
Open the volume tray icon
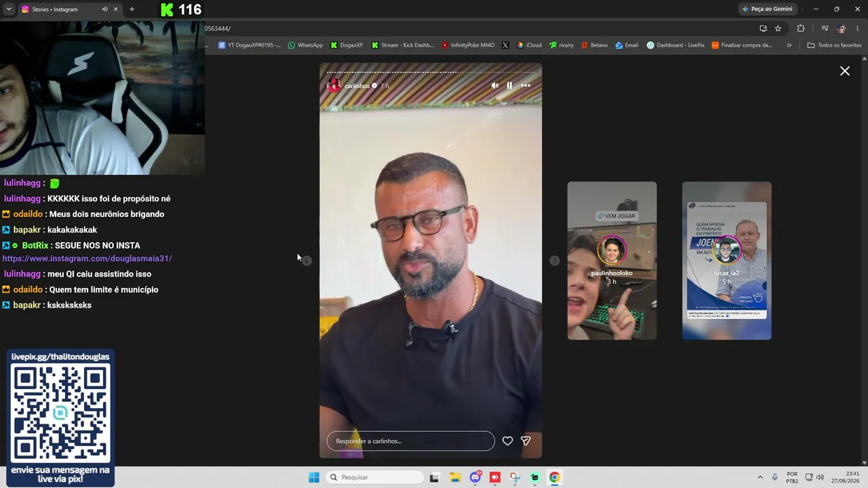(820, 477)
